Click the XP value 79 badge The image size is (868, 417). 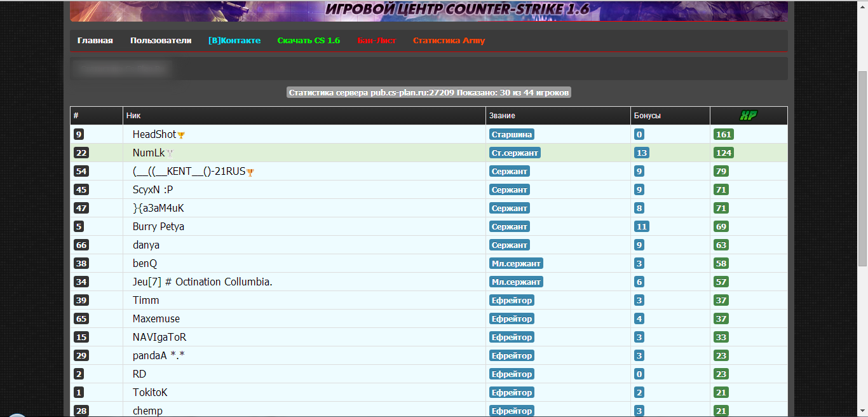click(x=721, y=172)
